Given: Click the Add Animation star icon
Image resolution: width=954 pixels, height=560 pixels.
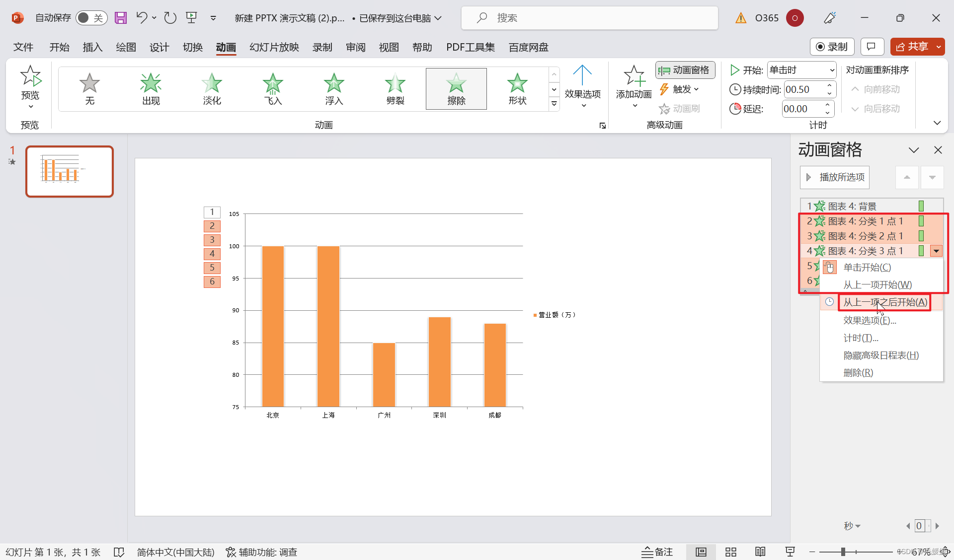Looking at the screenshot, I should tap(634, 76).
